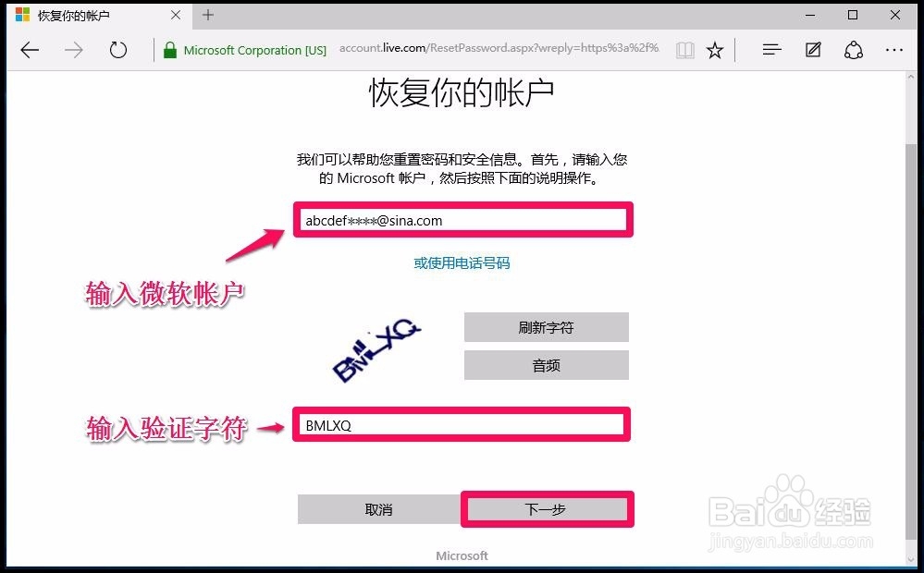The height and width of the screenshot is (573, 924).
Task: Click the 音频 button
Action: tap(547, 365)
